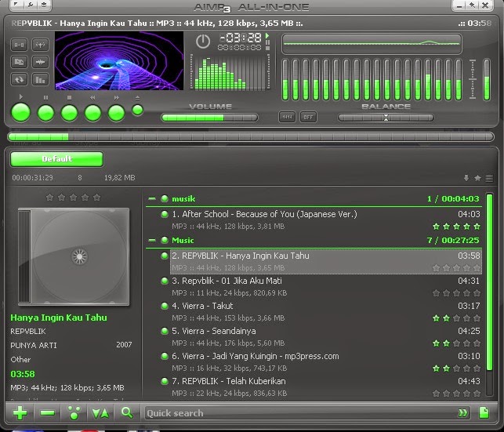The width and height of the screenshot is (504, 432).
Task: Click the equalizer curve display
Action: 372,43
